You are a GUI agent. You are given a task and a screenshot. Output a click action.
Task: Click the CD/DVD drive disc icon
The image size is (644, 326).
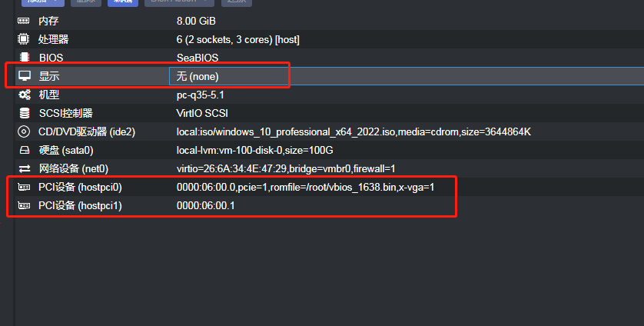pyautogui.click(x=24, y=131)
